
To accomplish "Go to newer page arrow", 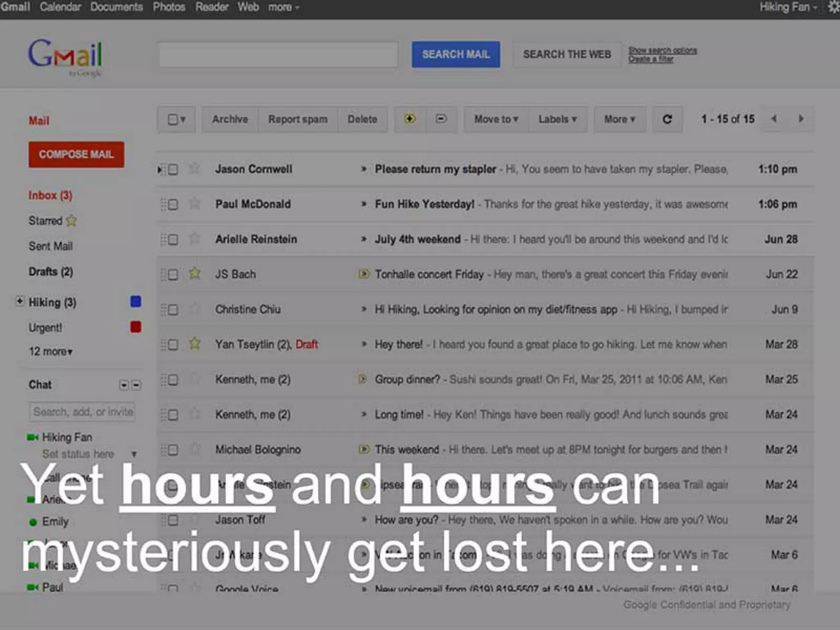I will pyautogui.click(x=774, y=119).
